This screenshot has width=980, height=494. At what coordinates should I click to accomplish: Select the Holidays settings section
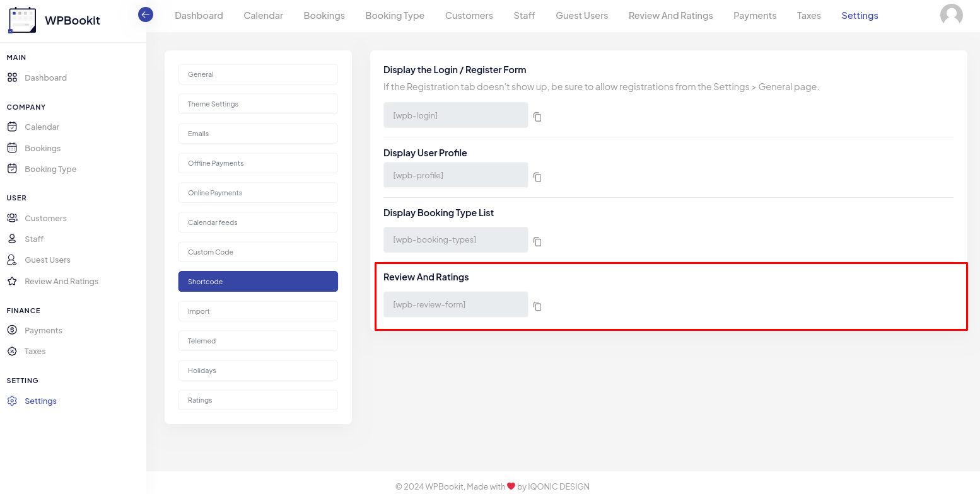pos(258,370)
